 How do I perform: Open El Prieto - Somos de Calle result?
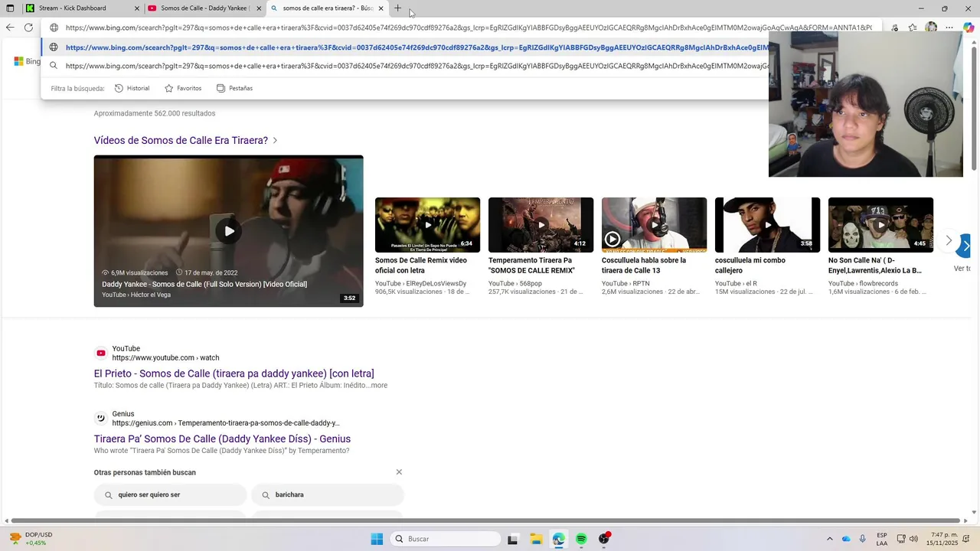click(234, 373)
